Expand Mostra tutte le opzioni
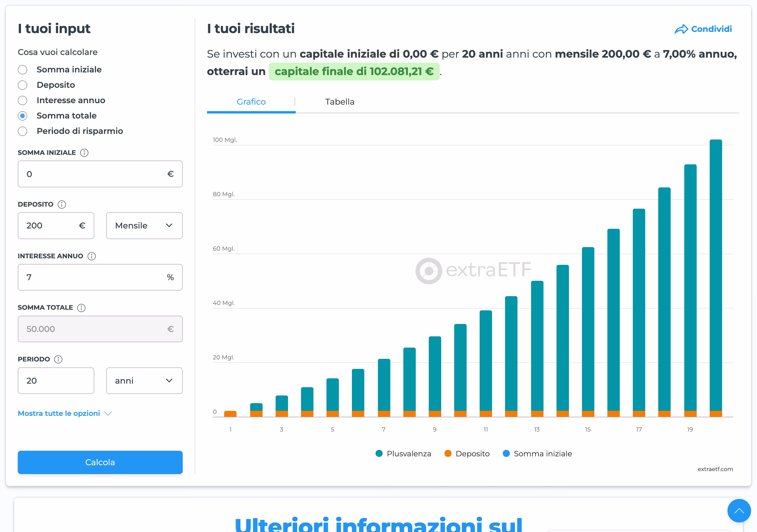Screen dimensions: 757x532 65,413
